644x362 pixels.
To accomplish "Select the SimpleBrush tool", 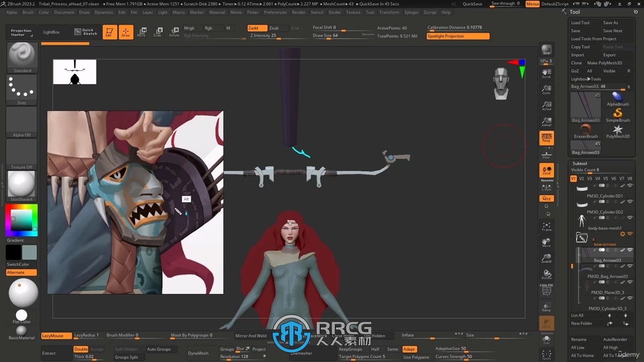I will (618, 115).
